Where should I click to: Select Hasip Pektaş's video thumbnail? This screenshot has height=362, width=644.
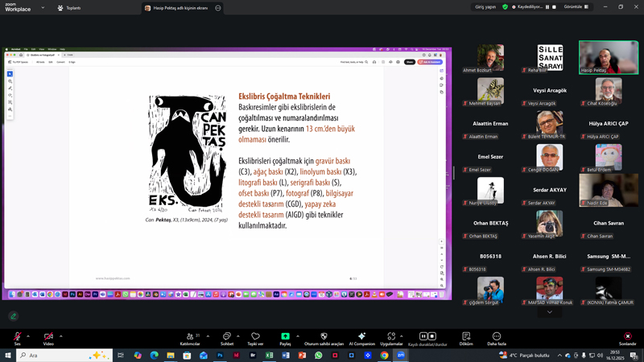(609, 58)
